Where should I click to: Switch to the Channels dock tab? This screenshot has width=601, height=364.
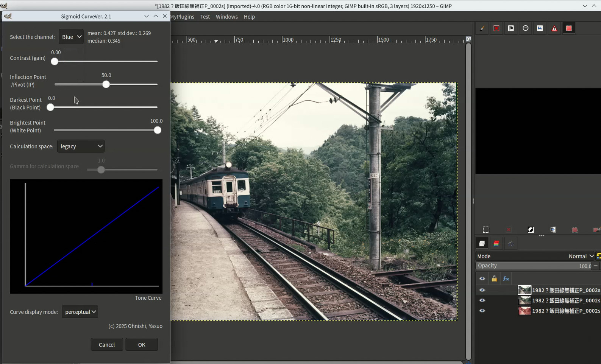(496, 243)
